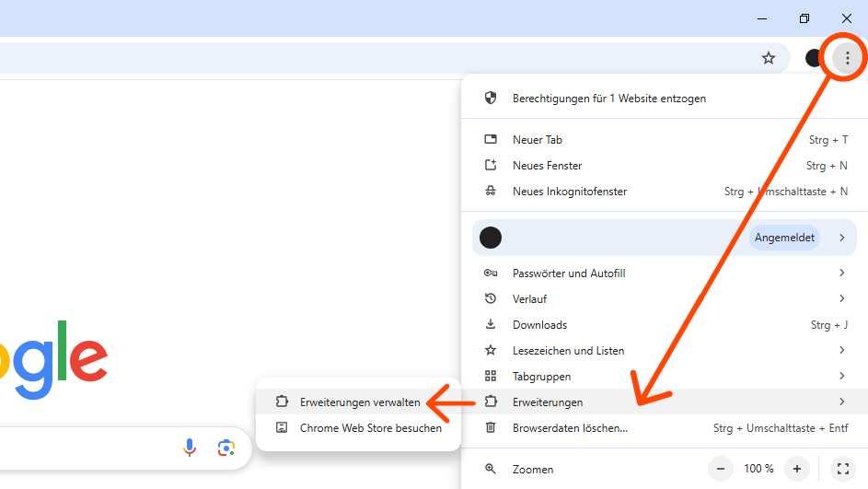Click the three-dot Chrome menu button
The width and height of the screenshot is (868, 489).
pos(847,58)
